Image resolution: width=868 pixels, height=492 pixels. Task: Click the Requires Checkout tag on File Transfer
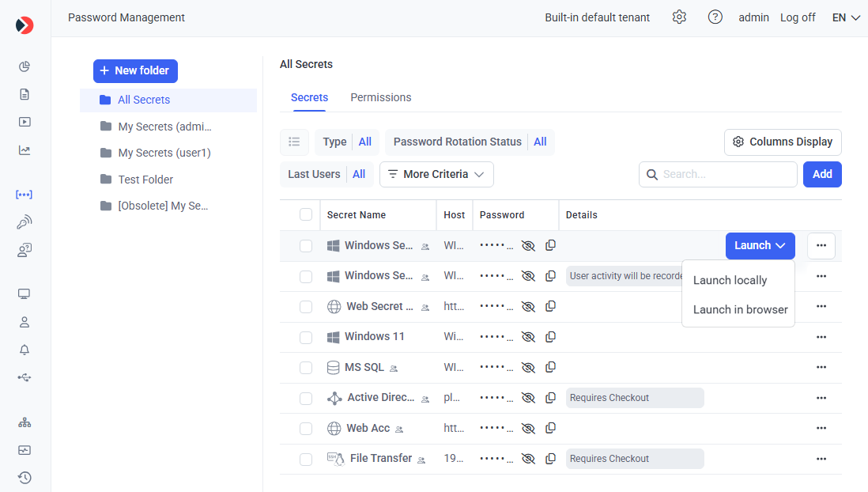tap(635, 459)
